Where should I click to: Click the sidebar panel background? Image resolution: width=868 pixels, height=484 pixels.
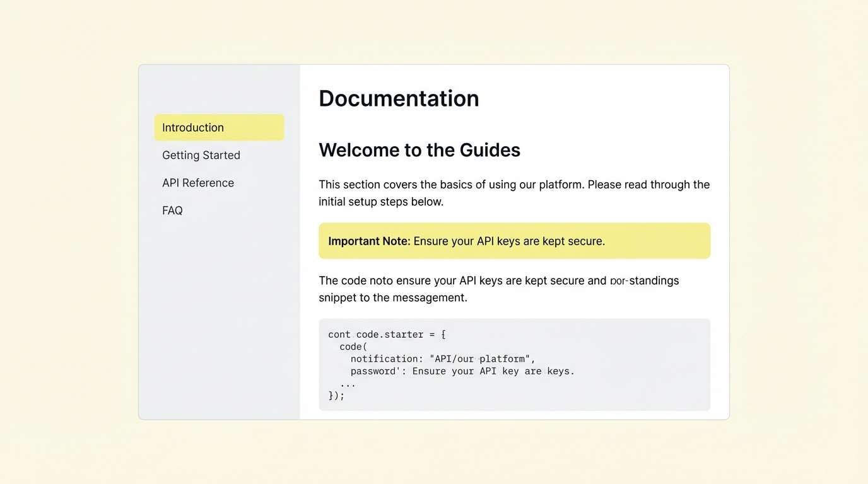tap(219, 315)
